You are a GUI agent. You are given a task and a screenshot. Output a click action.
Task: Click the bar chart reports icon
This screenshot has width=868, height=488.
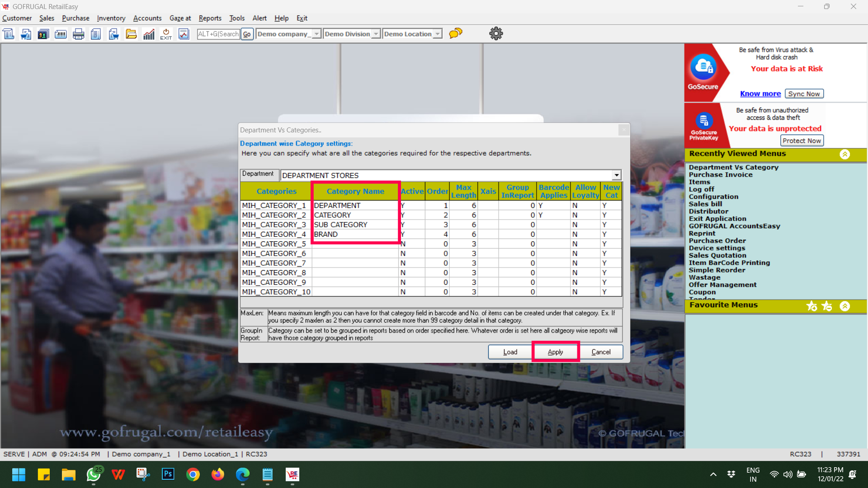[149, 34]
